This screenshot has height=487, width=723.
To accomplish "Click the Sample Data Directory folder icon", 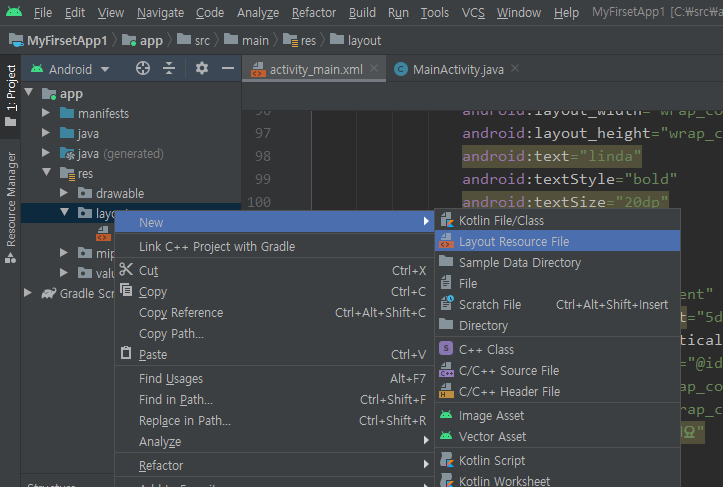I will click(x=446, y=261).
